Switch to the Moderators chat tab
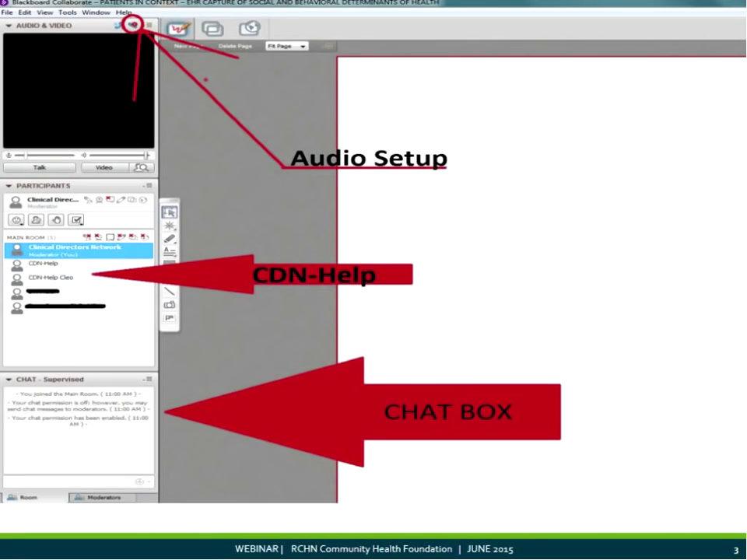The height and width of the screenshot is (560, 747). point(103,497)
